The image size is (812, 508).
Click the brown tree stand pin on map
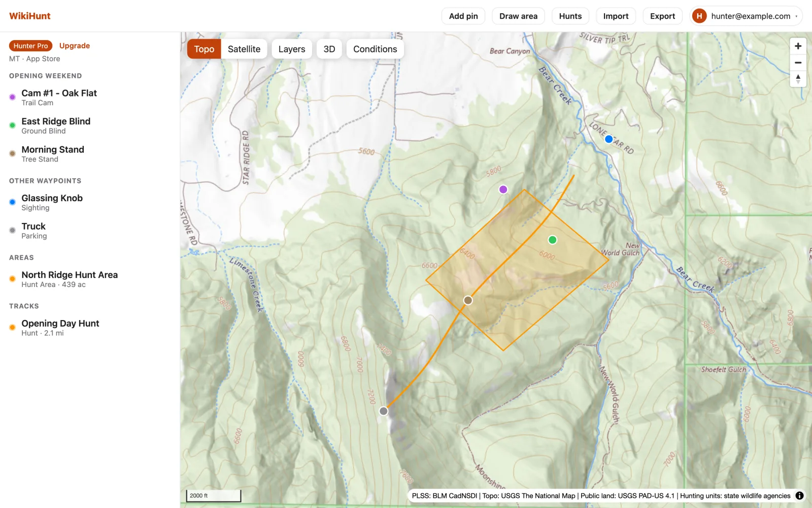(x=468, y=300)
